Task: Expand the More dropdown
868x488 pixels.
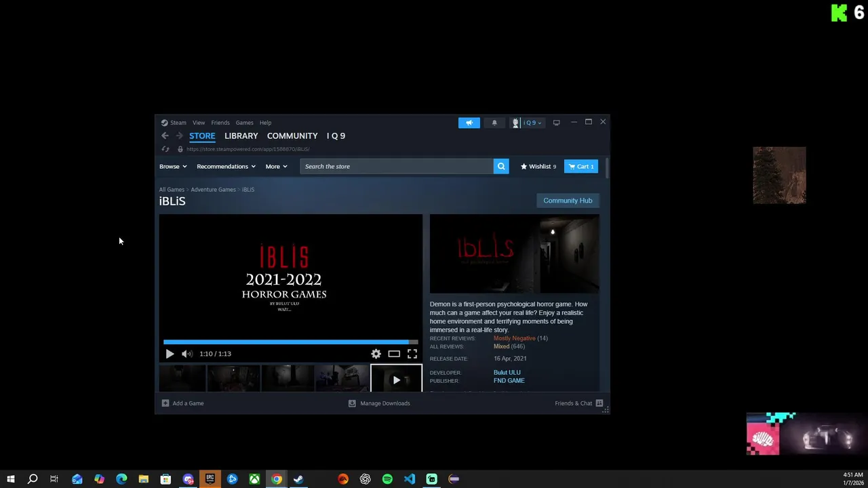Action: pyautogui.click(x=276, y=166)
